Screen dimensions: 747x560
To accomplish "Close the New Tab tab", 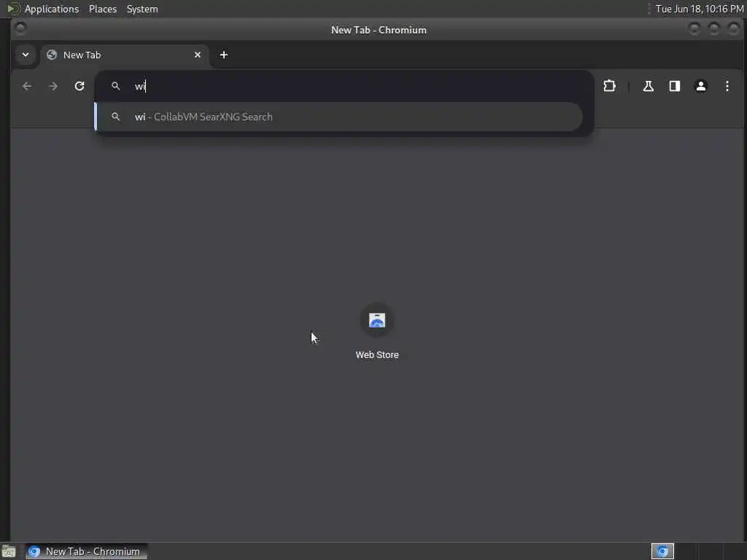I will (198, 55).
